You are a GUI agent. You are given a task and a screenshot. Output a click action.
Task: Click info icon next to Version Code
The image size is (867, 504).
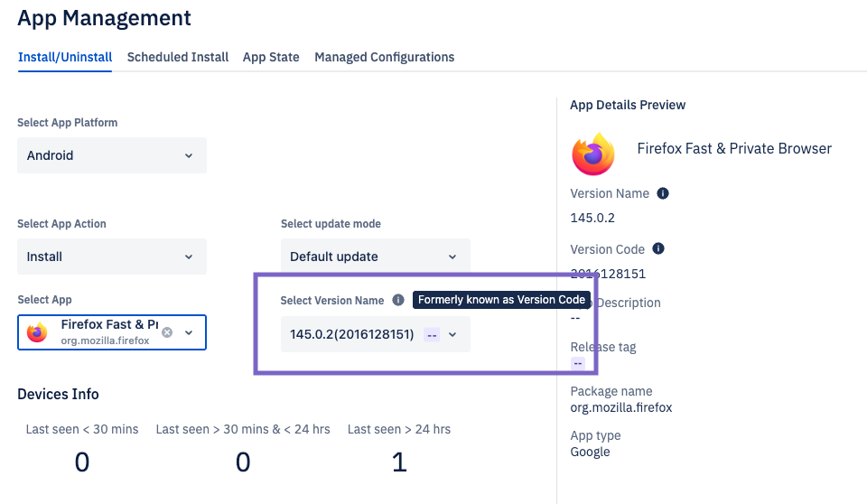click(x=658, y=249)
